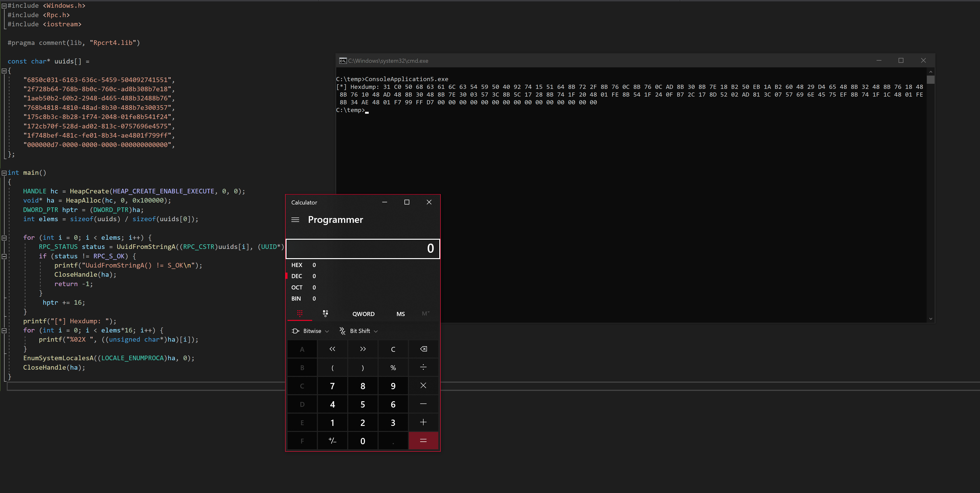Click the MS memory store button
Viewport: 980px width, 493px height.
point(400,314)
